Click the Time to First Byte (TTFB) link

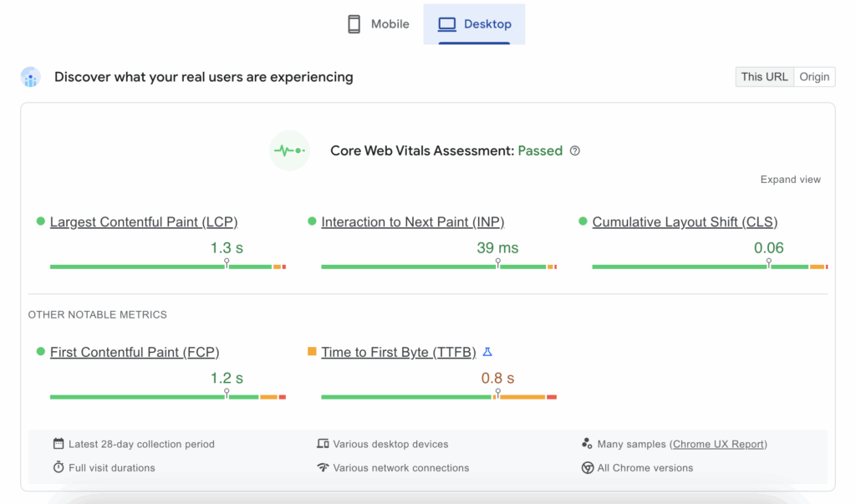tap(398, 353)
